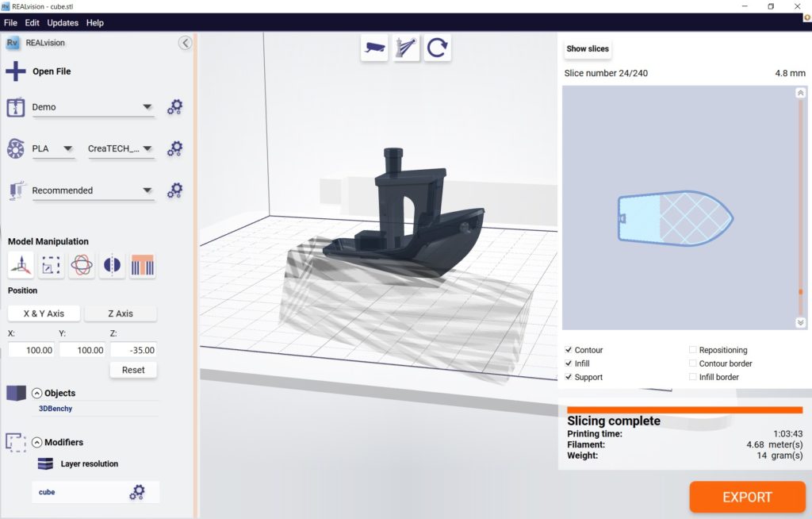Click the camera view icon in viewport toolbar
The height and width of the screenshot is (519, 812).
374,48
